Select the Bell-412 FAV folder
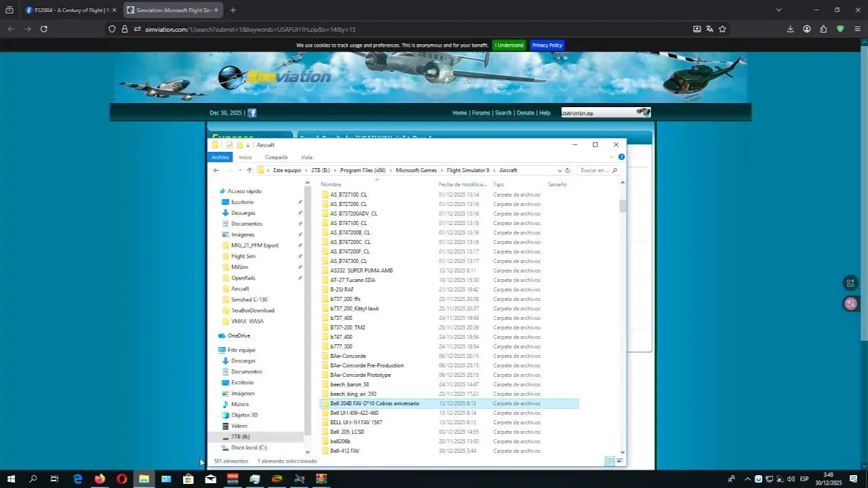The height and width of the screenshot is (488, 868). [344, 451]
